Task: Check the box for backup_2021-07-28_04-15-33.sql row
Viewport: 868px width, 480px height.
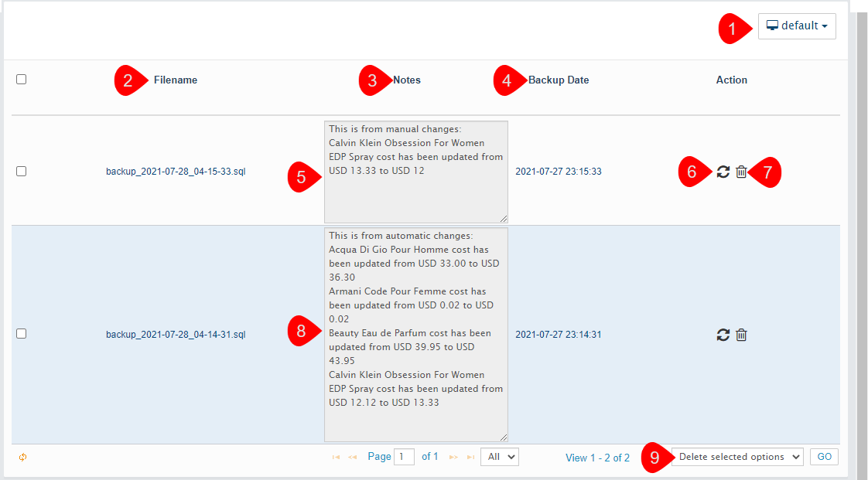Action: point(22,171)
